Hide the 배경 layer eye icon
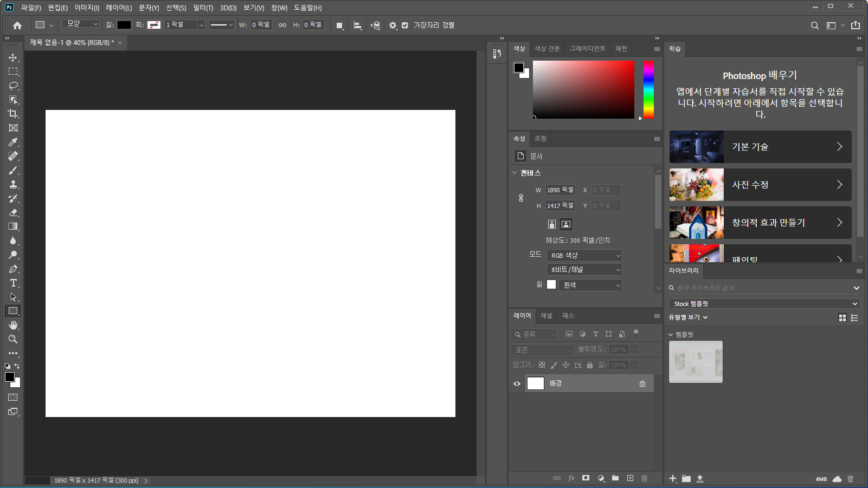Screen dimensions: 868x488 (517, 383)
